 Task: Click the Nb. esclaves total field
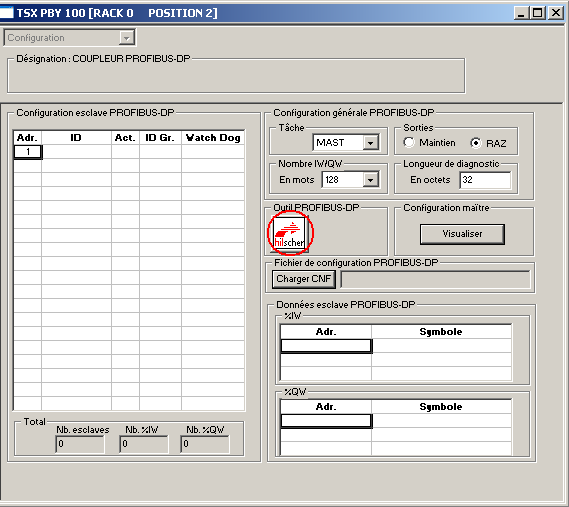tap(80, 444)
